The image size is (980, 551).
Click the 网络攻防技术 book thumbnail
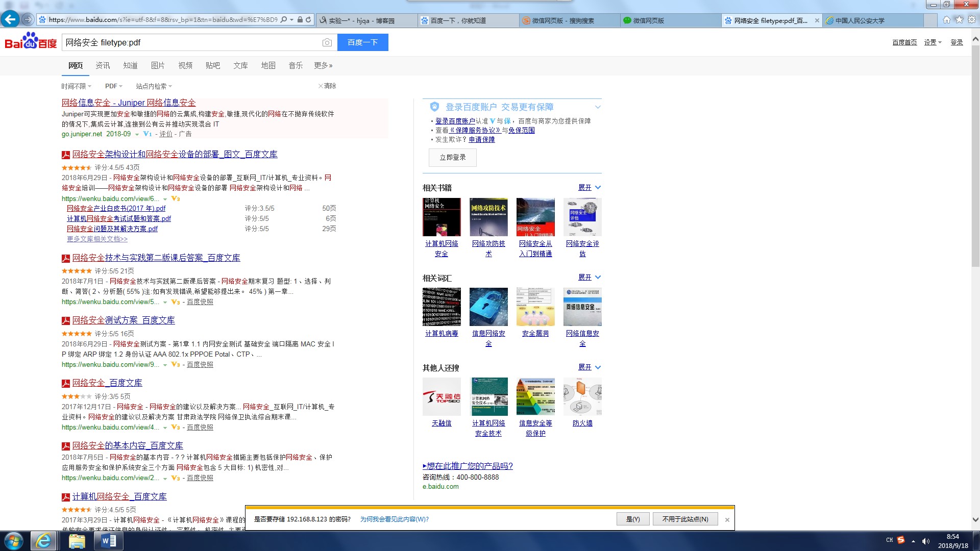488,217
